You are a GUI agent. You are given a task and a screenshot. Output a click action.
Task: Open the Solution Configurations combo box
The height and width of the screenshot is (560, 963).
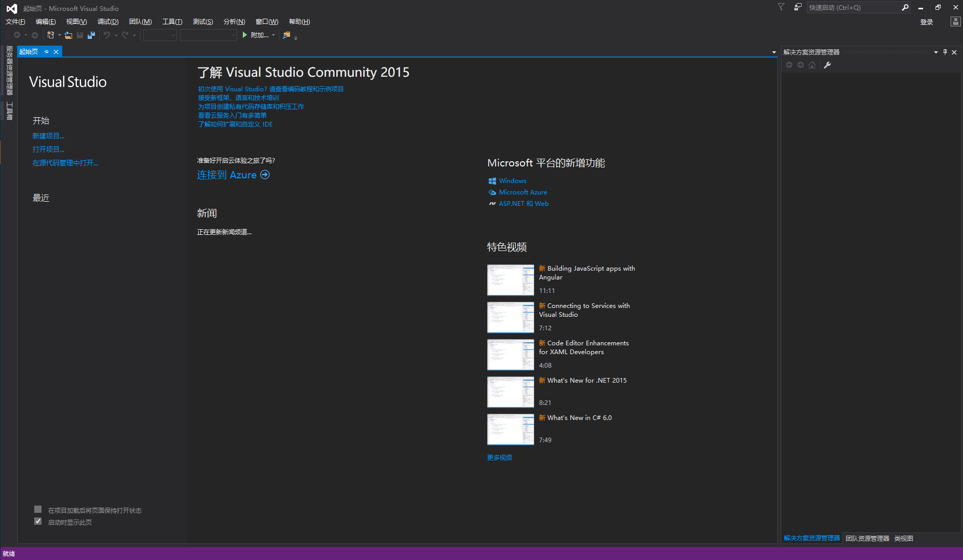click(160, 35)
